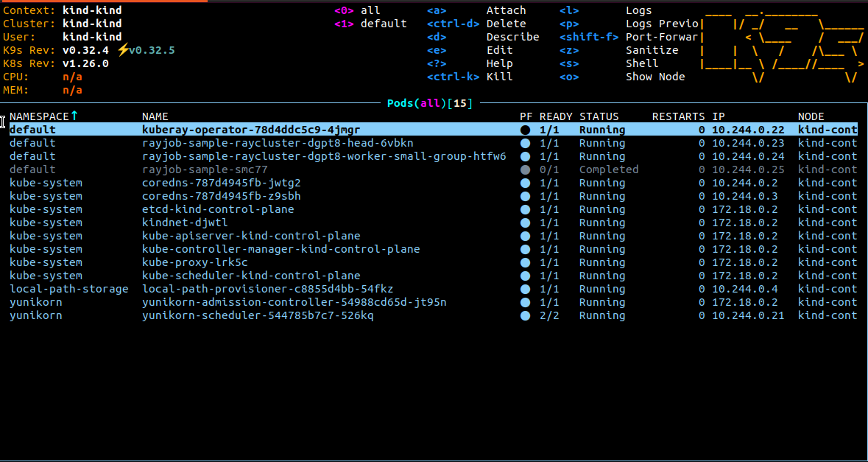The image size is (868, 462).
Task: Click the lightning bolt update icon
Action: tap(122, 50)
